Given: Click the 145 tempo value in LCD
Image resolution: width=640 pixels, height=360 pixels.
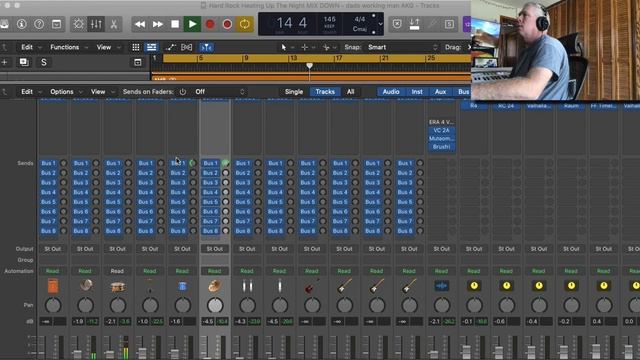Looking at the screenshot, I should coord(329,19).
